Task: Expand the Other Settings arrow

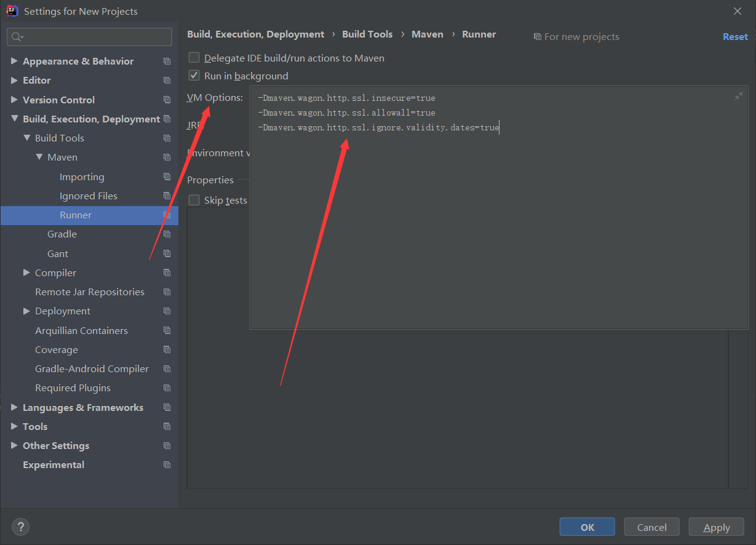Action: coord(14,445)
